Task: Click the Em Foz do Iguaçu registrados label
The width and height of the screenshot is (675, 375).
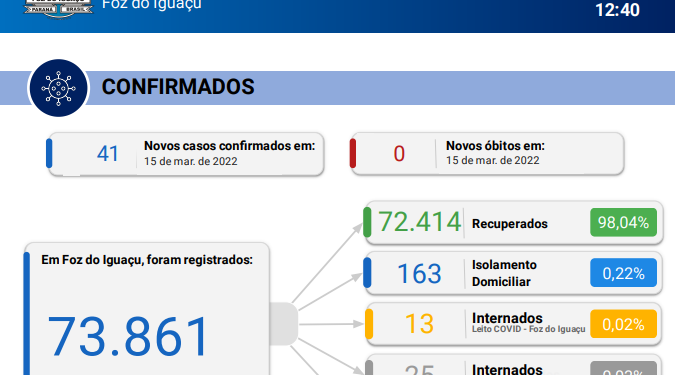Action: point(147,260)
